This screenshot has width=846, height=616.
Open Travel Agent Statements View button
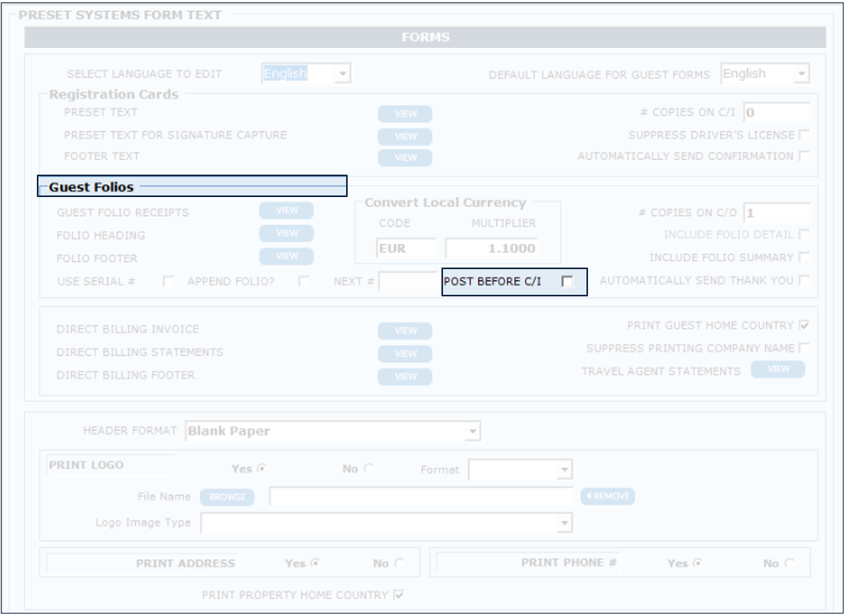click(x=778, y=369)
